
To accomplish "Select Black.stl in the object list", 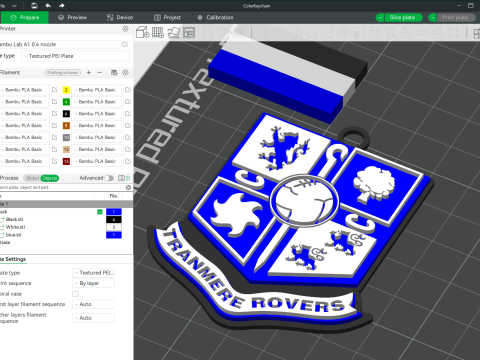I will coord(14,219).
